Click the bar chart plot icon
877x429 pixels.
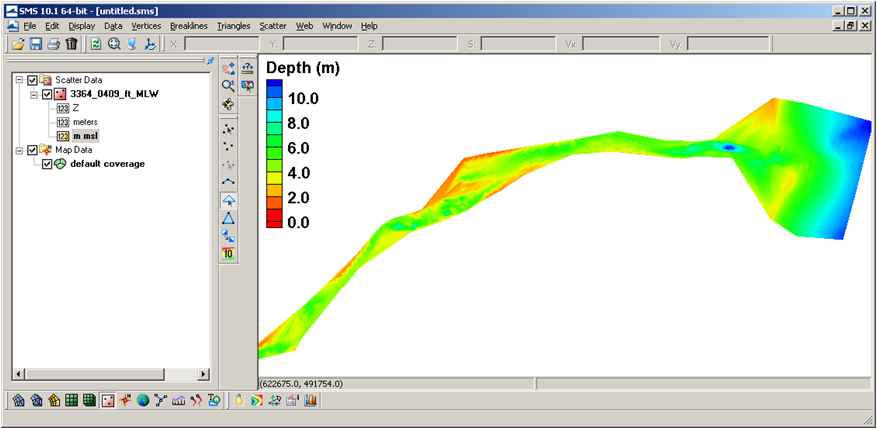[x=311, y=400]
